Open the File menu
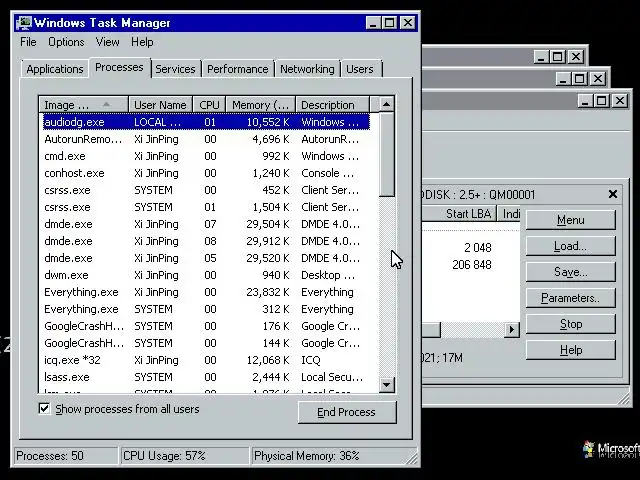640x480 pixels. [28, 42]
